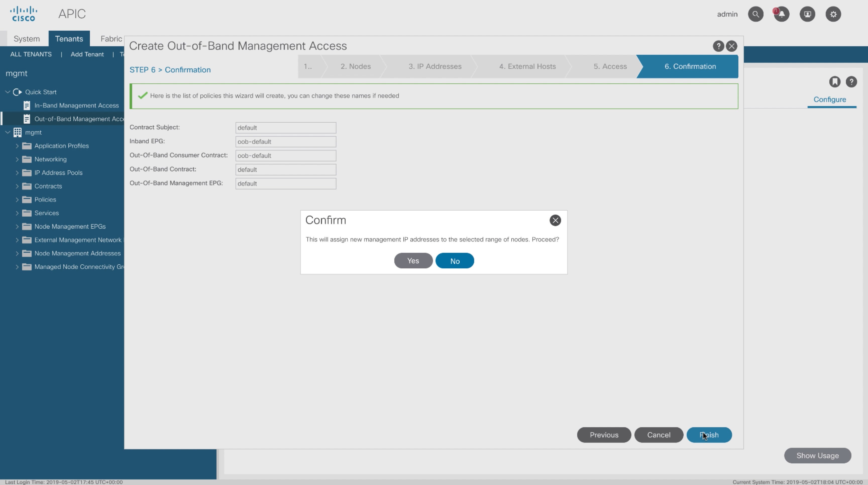Open the alerts bell notification icon
The image size is (868, 485).
pyautogui.click(x=781, y=14)
